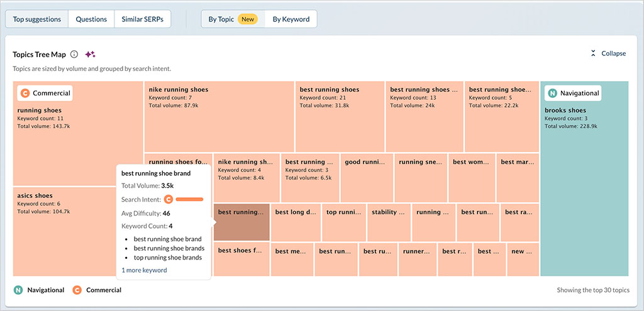Click the 'Total Volume: 3.5k' tooltip line
Screen dimensions: 644x311
(147, 186)
